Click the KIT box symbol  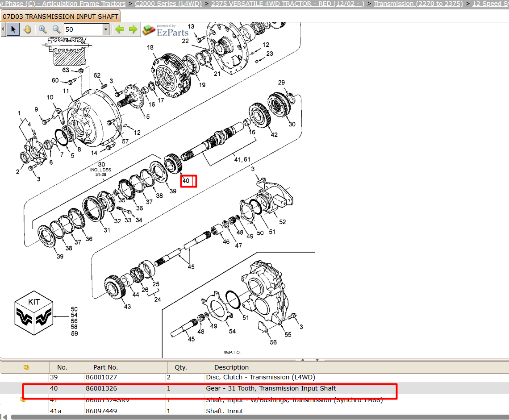(x=34, y=313)
